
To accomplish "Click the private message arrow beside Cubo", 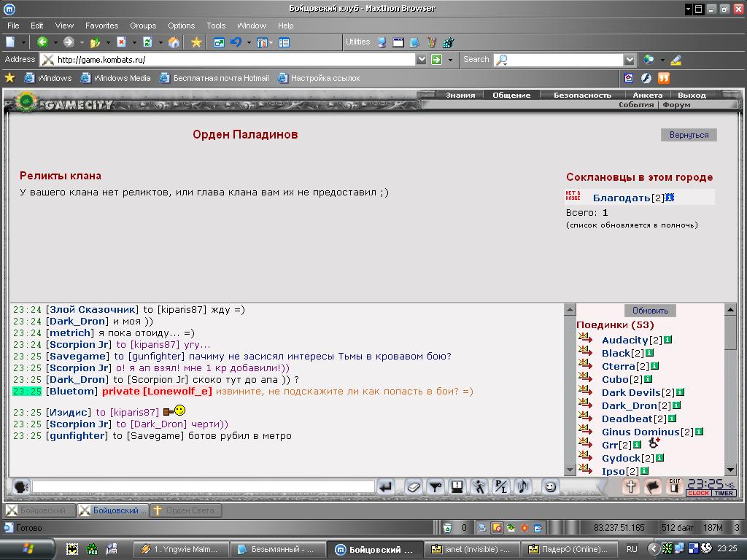I will pyautogui.click(x=586, y=378).
